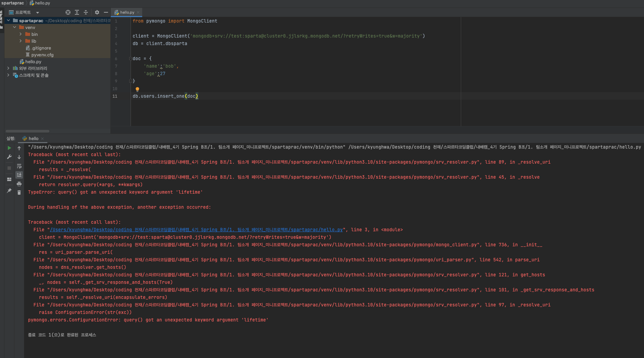
Task: Open hello.py from project tree
Action: point(30,61)
